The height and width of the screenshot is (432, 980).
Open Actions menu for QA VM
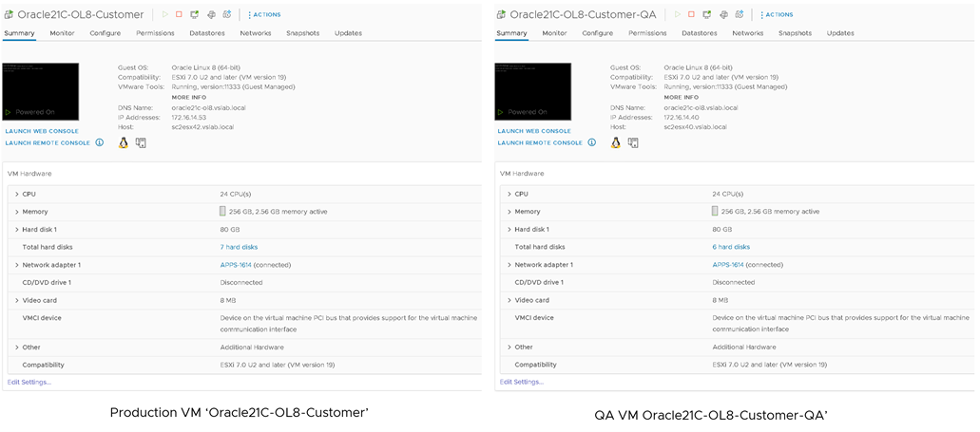tap(777, 14)
